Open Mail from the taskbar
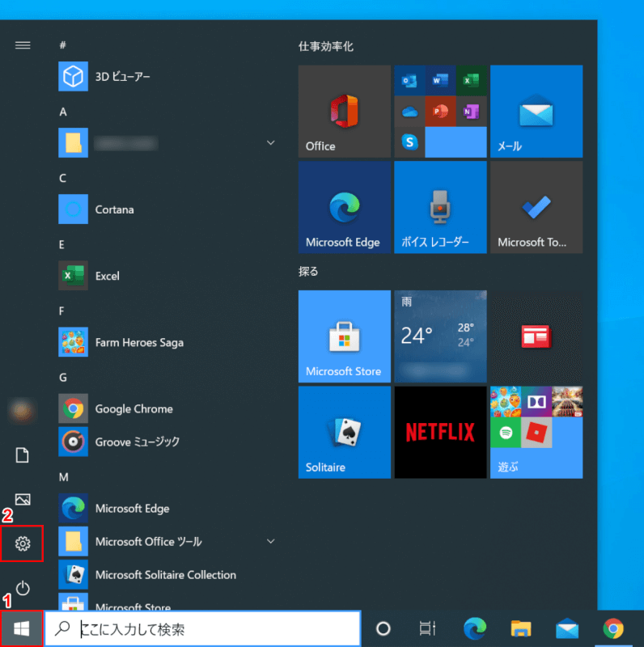 pyautogui.click(x=567, y=628)
